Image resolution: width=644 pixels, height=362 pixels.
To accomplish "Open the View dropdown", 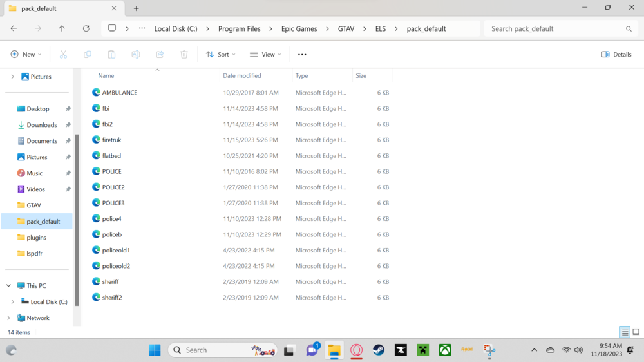I will 265,54.
